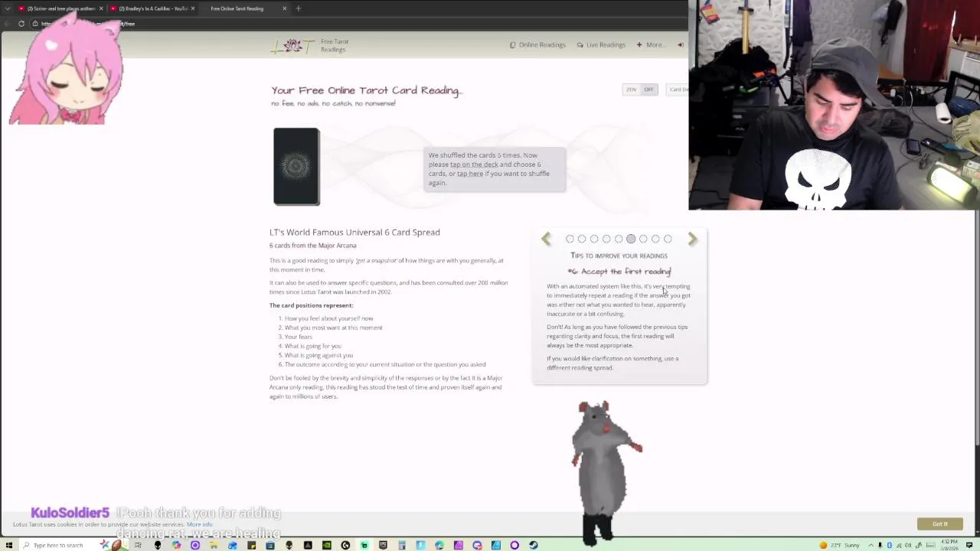Viewport: 980px width, 551px height.
Task: Open a new browser tab with plus
Action: point(298,8)
